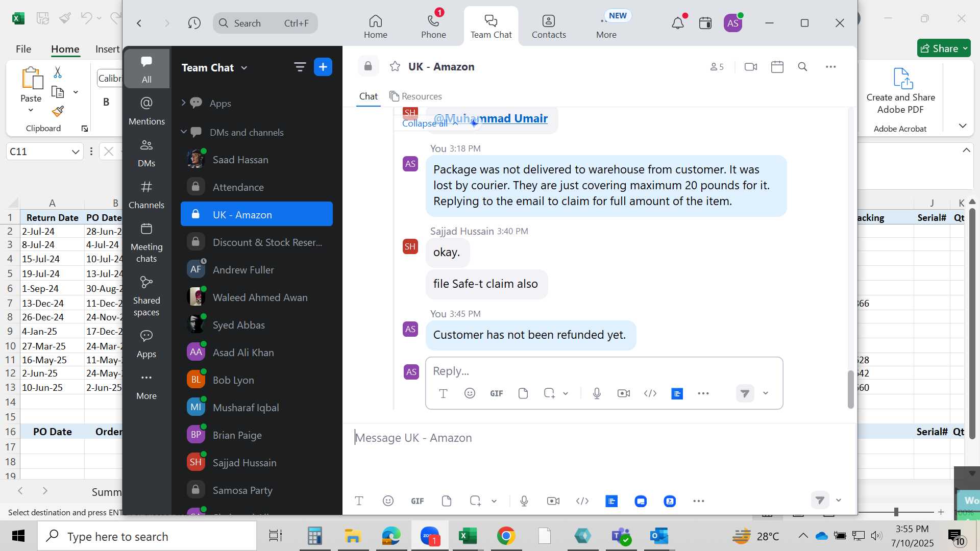
Task: Click the Reply text field in thread
Action: click(604, 371)
